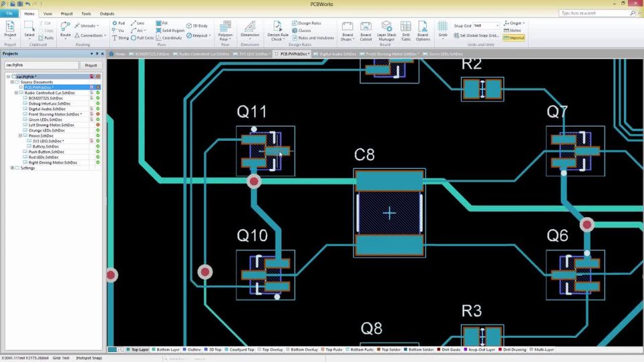The image size is (644, 362).
Task: Place a Coordinate marker
Action: pyautogui.click(x=169, y=38)
